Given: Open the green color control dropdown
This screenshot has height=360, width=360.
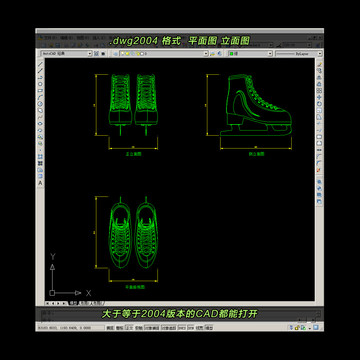Looking at the screenshot, I should pos(250,53).
